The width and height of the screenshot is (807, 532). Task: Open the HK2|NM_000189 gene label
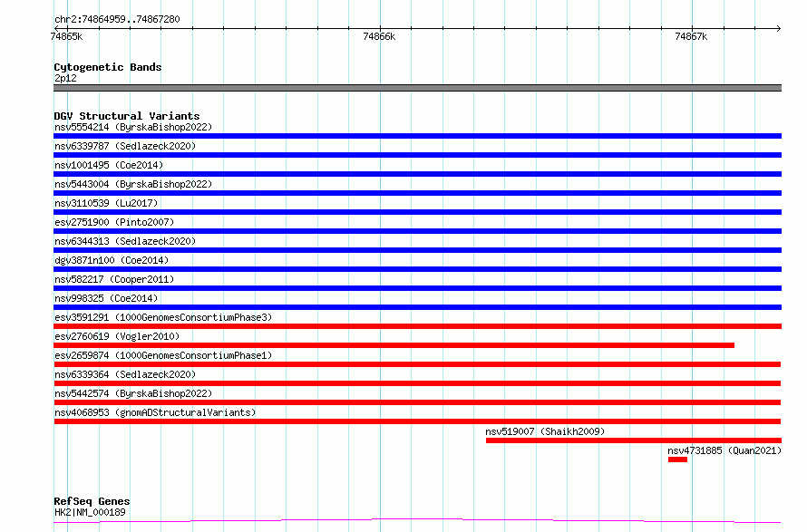90,512
